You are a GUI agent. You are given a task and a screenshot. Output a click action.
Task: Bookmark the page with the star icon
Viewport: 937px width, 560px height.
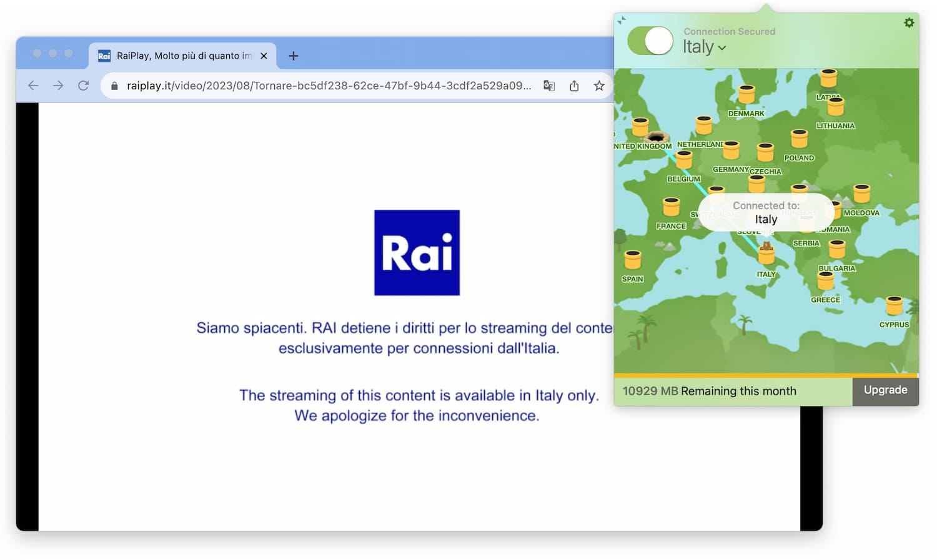pos(599,86)
